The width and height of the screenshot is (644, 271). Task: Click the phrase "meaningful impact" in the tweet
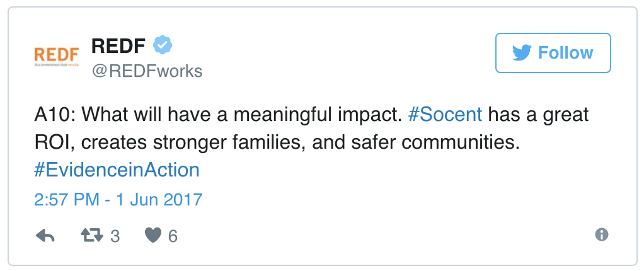click(x=322, y=115)
